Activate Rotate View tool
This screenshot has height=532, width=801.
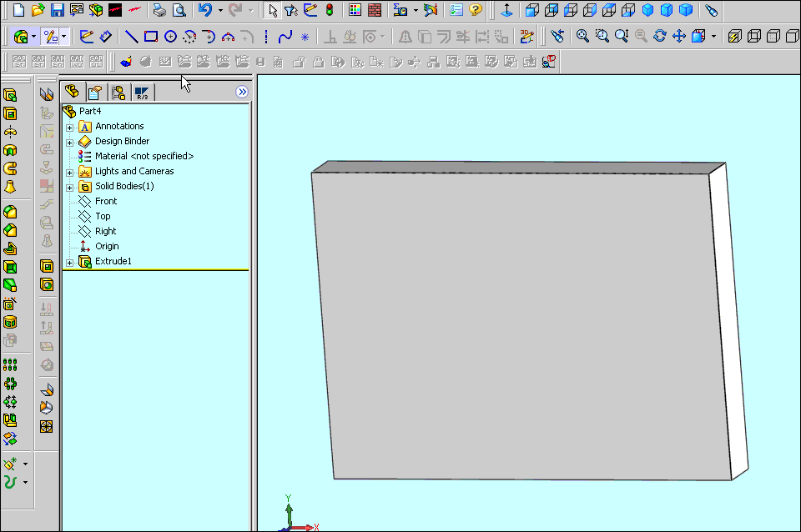[659, 36]
